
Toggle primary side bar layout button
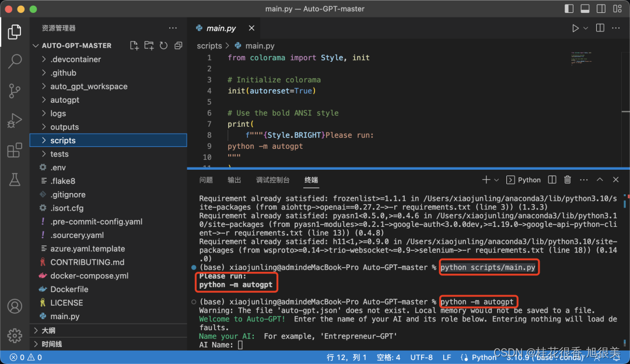(x=569, y=8)
